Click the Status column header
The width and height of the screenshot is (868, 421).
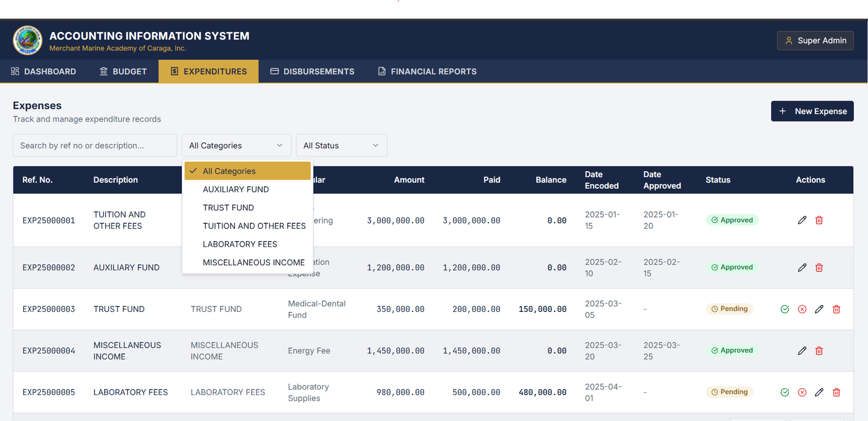click(x=718, y=180)
